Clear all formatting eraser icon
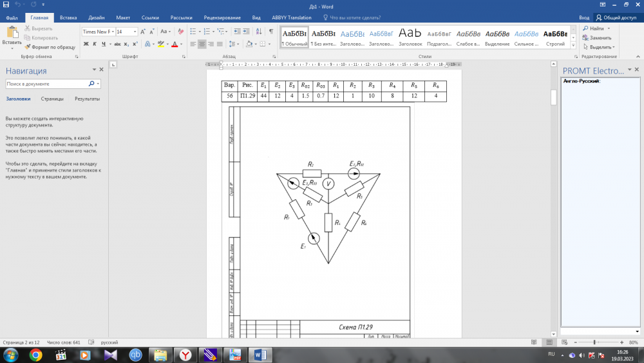 click(x=181, y=32)
